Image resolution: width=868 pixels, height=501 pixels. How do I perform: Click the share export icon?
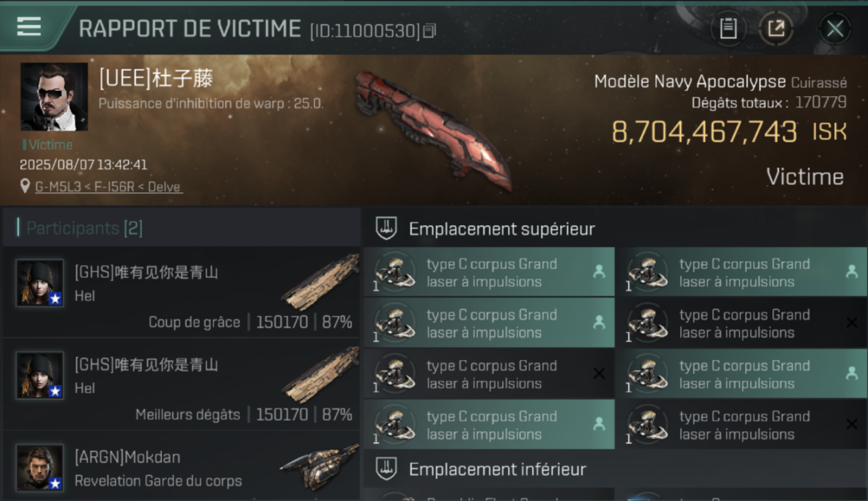click(x=776, y=29)
